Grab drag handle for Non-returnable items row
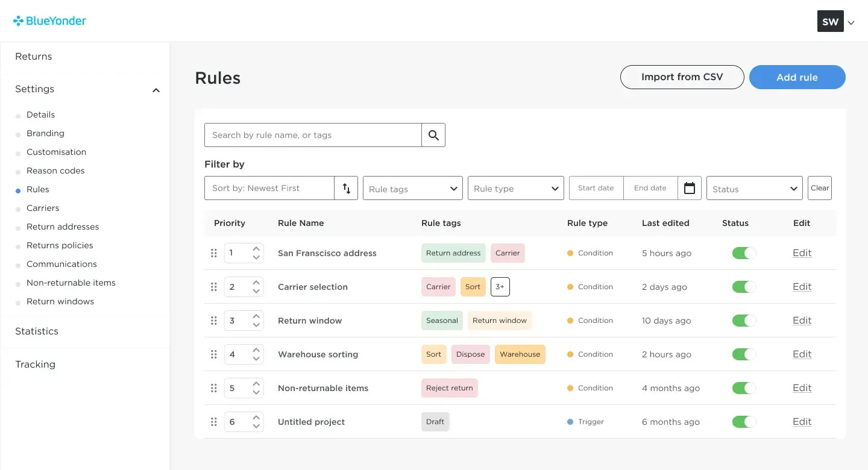Screen dimensions: 868x470 (x=213, y=388)
